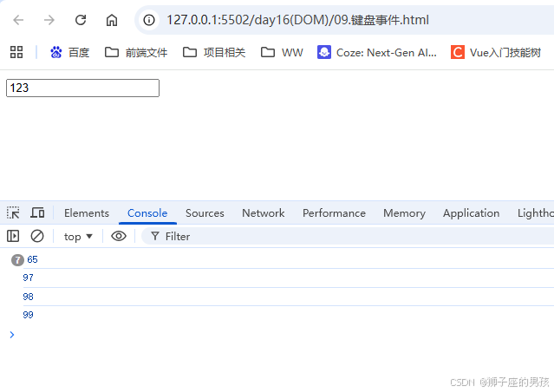Click the console prompt chevron
This screenshot has height=392, width=554.
click(12, 335)
